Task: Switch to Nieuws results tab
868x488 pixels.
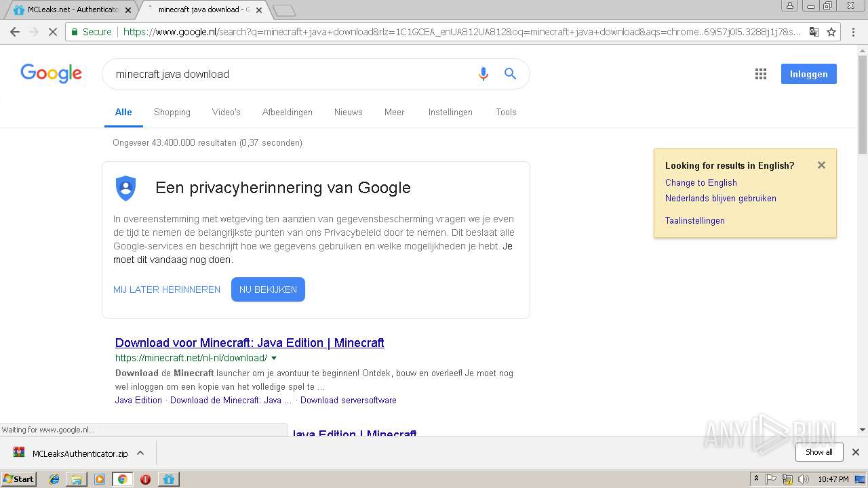Action: point(348,112)
